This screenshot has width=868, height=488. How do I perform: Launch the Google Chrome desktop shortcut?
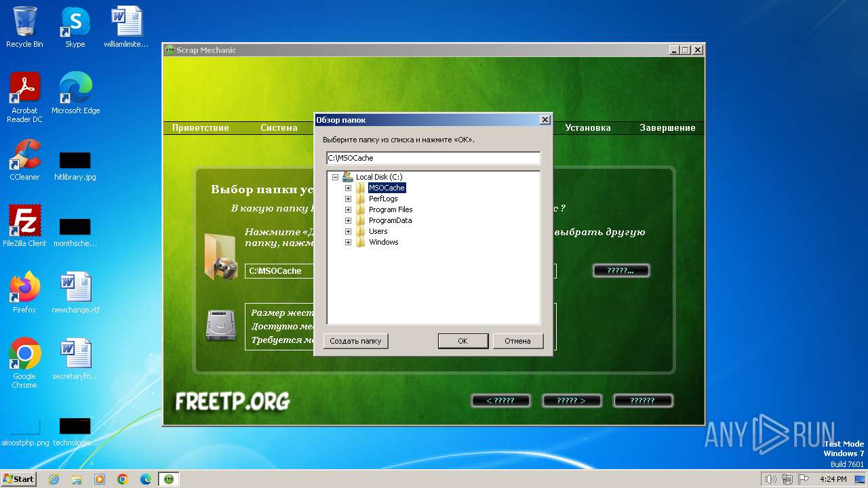24,363
